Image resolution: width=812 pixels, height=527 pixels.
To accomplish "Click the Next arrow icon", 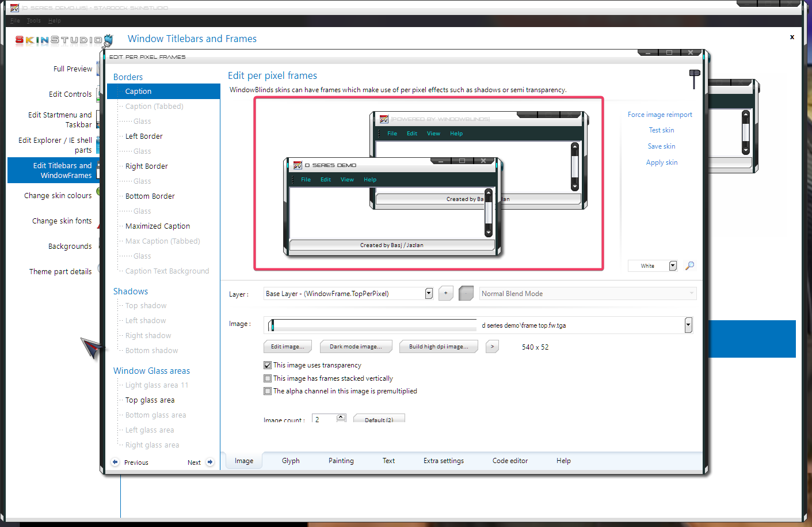I will (x=210, y=462).
